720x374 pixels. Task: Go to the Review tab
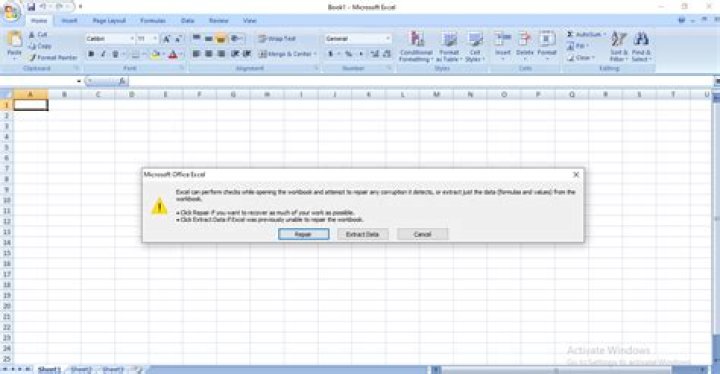(x=219, y=21)
